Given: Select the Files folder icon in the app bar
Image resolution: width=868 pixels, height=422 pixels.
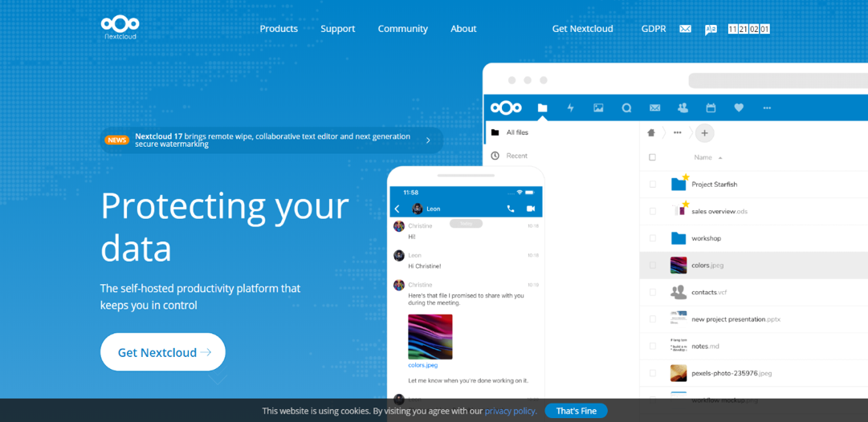Looking at the screenshot, I should coord(543,108).
